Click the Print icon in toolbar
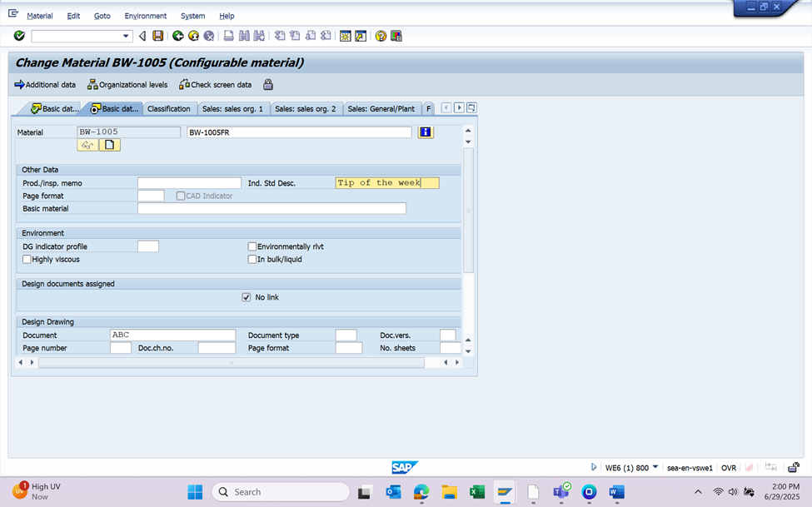Viewport: 812px width, 507px height. click(228, 36)
